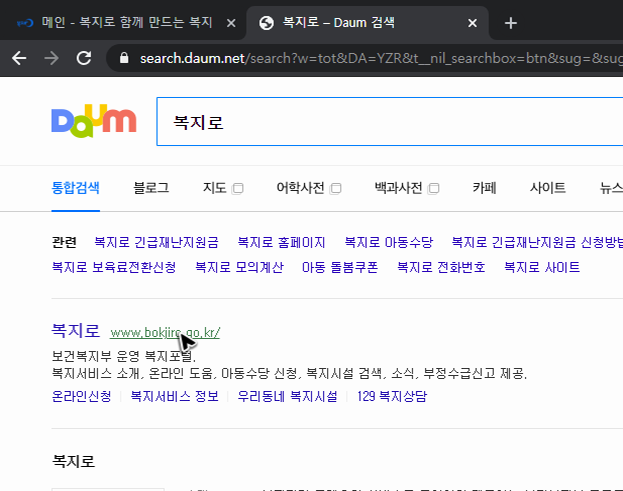Open the 블로그 search tab

(151, 188)
